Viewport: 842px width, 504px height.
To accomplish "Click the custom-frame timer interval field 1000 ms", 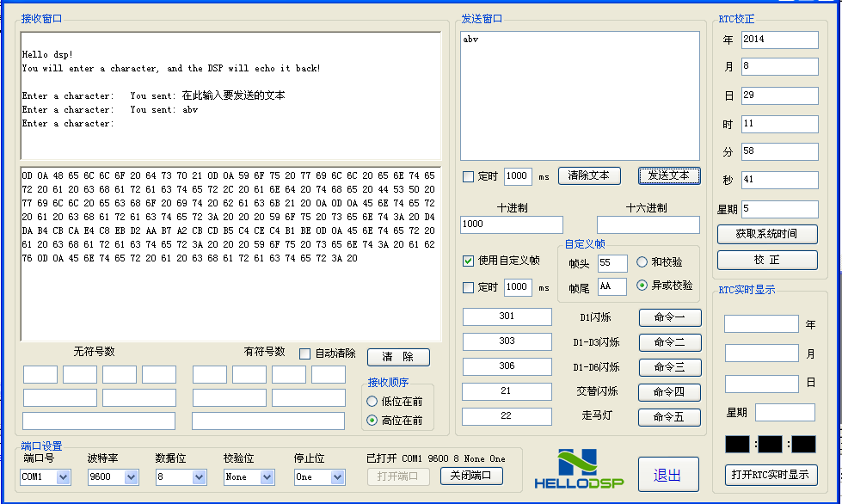I will [x=519, y=288].
